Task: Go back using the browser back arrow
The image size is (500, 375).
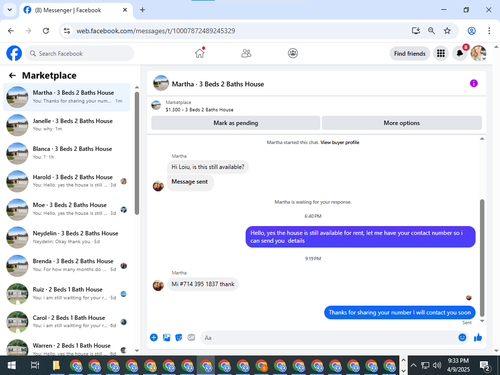Action: click(11, 31)
